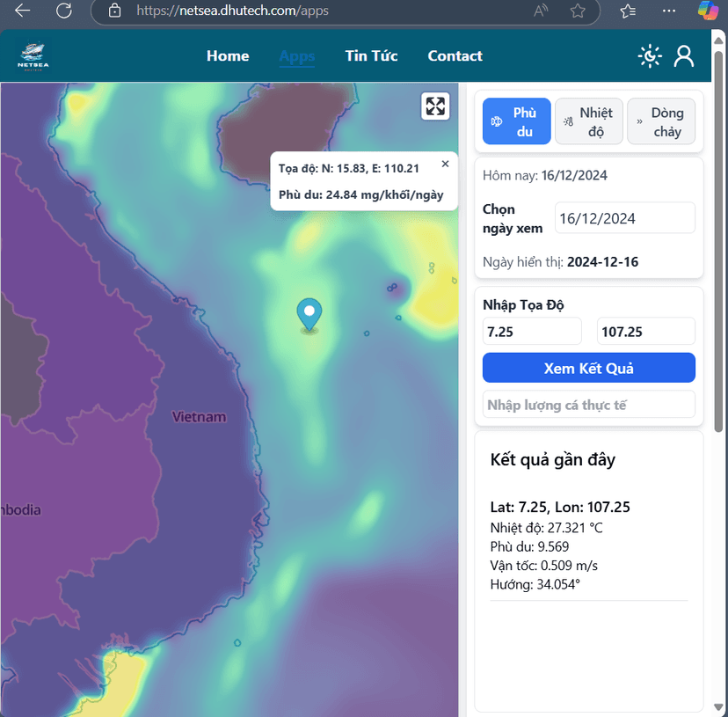Add page to favorites star icon
Image resolution: width=728 pixels, height=717 pixels.
point(578,11)
